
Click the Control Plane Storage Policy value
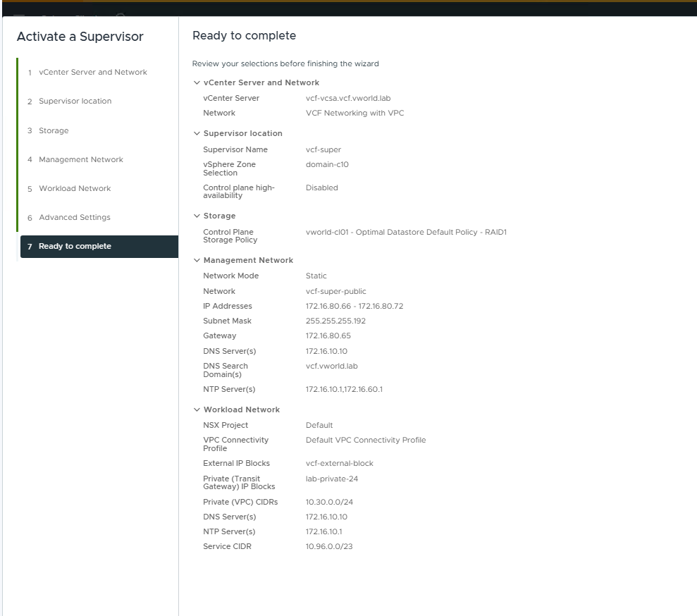(x=406, y=232)
